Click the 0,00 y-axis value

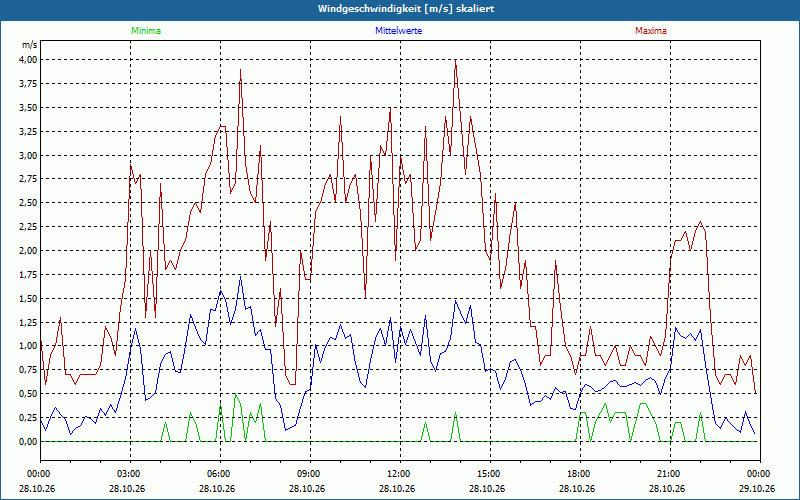(28, 442)
